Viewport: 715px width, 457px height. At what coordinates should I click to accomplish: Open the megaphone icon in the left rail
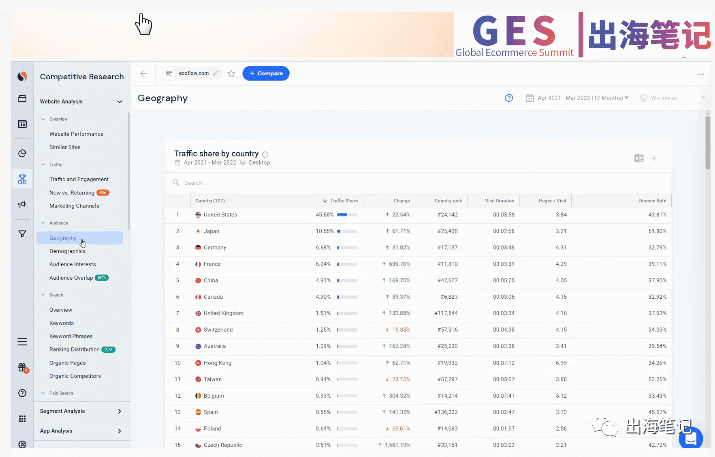click(22, 204)
